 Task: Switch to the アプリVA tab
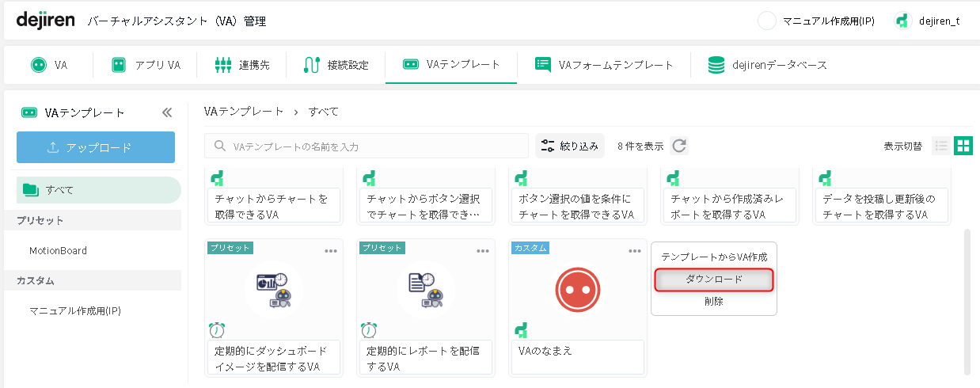coord(146,65)
